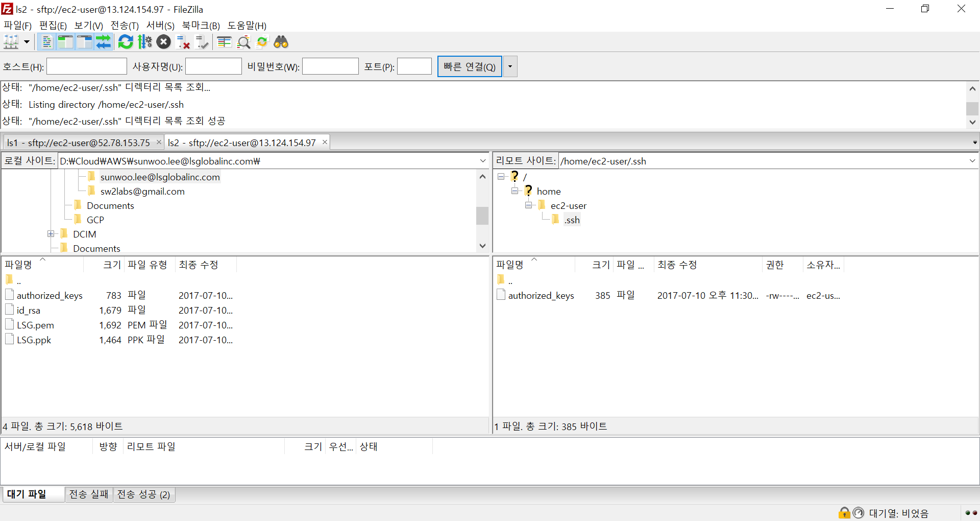The width and height of the screenshot is (980, 521).
Task: Select the sunwoo.lee@lsglobalinc.com local folder
Action: [x=160, y=177]
